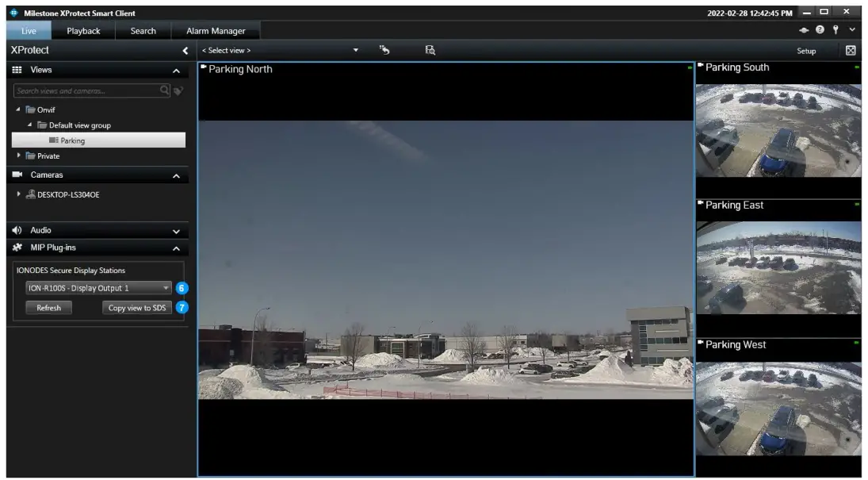Go to the Alarm Manager tab
Viewport: 868px width, 480px height.
[216, 31]
